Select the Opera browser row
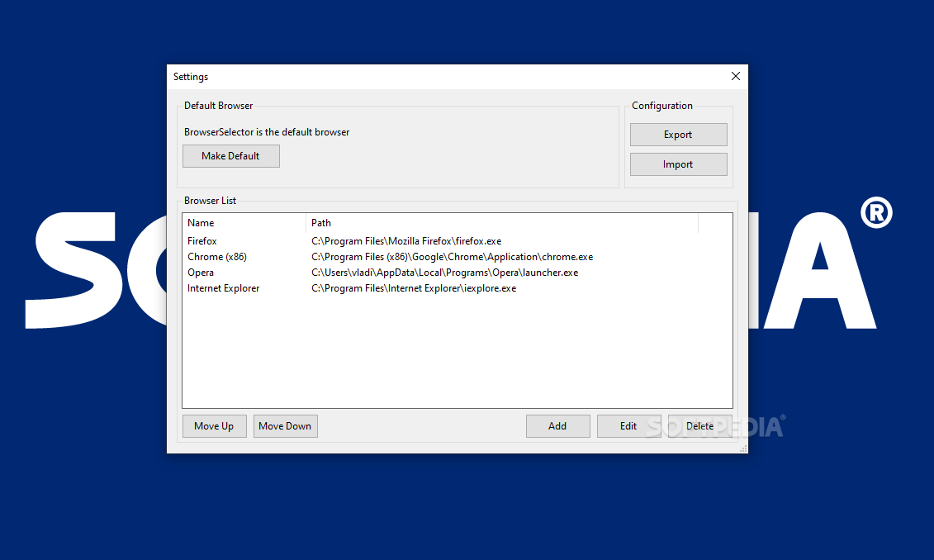The width and height of the screenshot is (934, 560). [x=457, y=273]
